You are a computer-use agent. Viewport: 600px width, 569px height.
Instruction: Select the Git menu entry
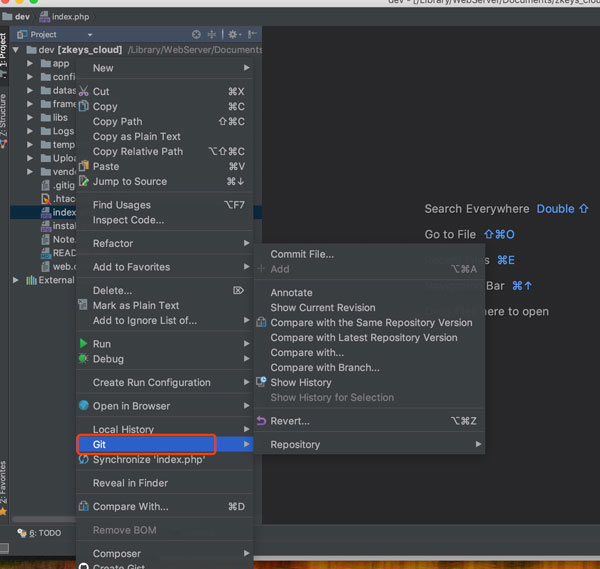point(165,444)
